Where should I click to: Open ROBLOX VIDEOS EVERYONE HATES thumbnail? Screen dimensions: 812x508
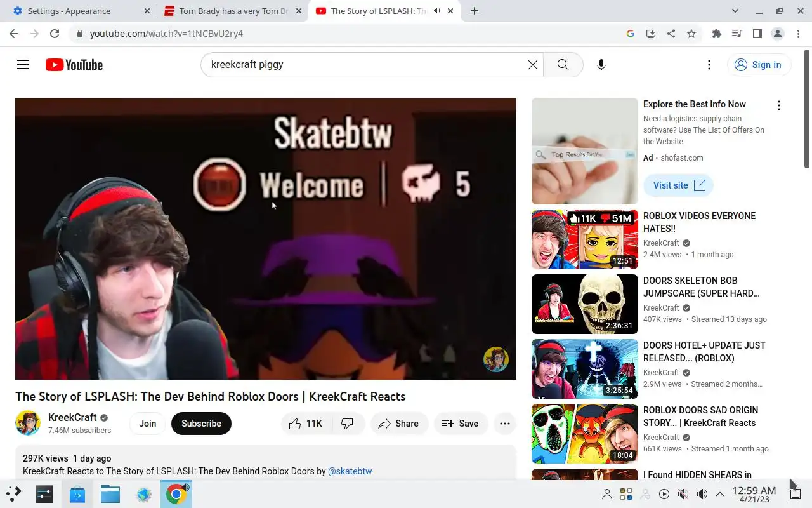tap(585, 239)
